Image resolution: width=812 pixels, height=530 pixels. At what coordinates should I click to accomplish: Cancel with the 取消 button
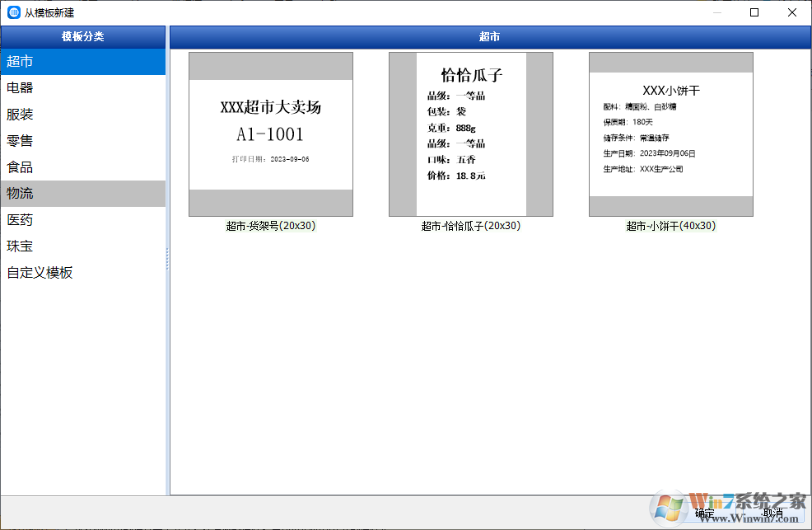tap(773, 513)
